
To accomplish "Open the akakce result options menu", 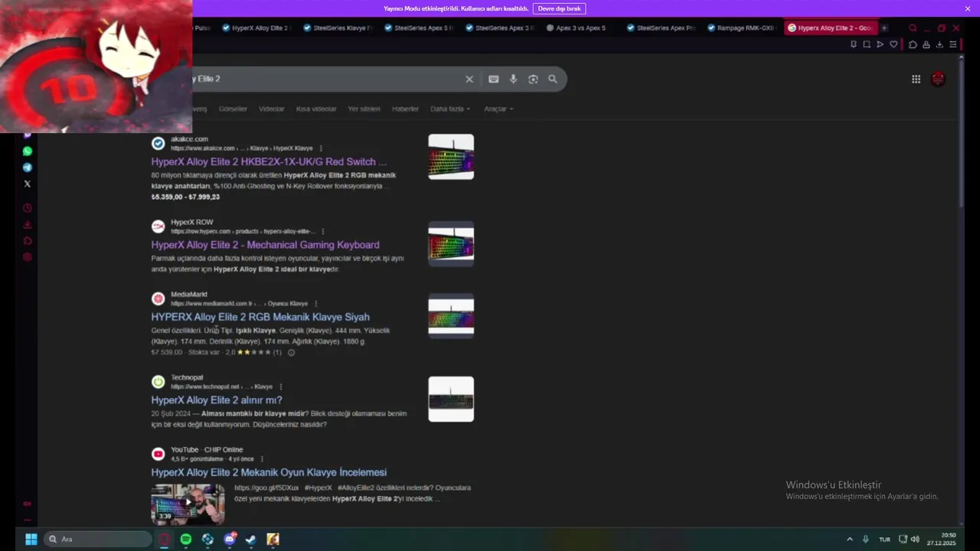I will [x=321, y=148].
